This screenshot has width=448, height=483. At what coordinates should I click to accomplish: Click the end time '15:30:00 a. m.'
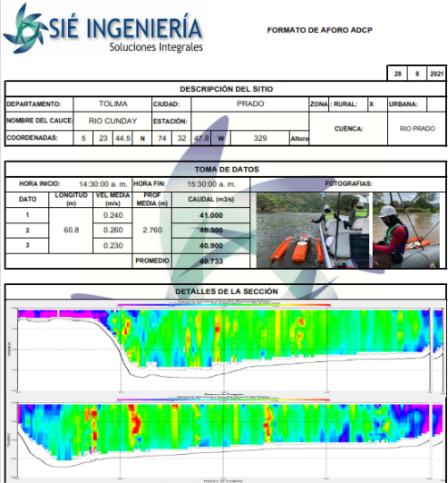211,184
